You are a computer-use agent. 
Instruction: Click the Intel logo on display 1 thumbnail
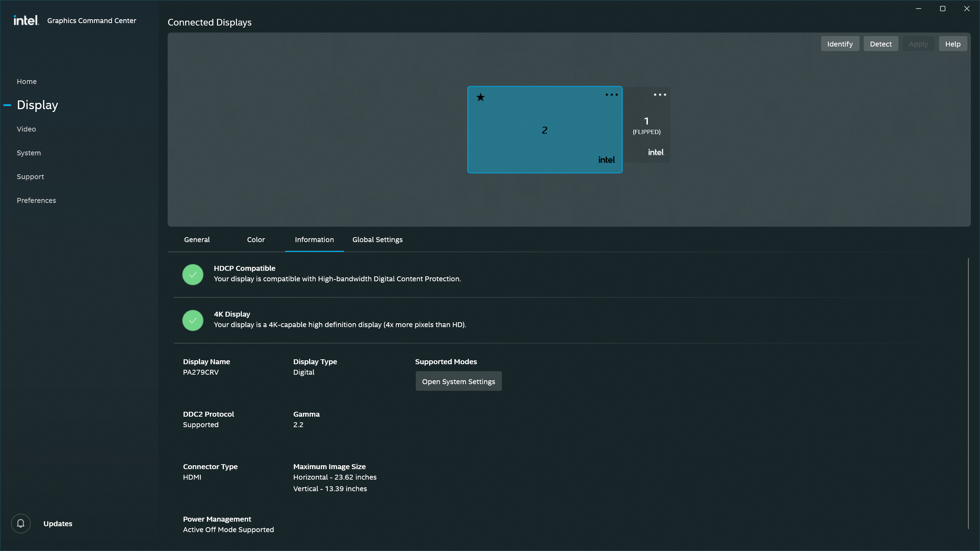[656, 152]
